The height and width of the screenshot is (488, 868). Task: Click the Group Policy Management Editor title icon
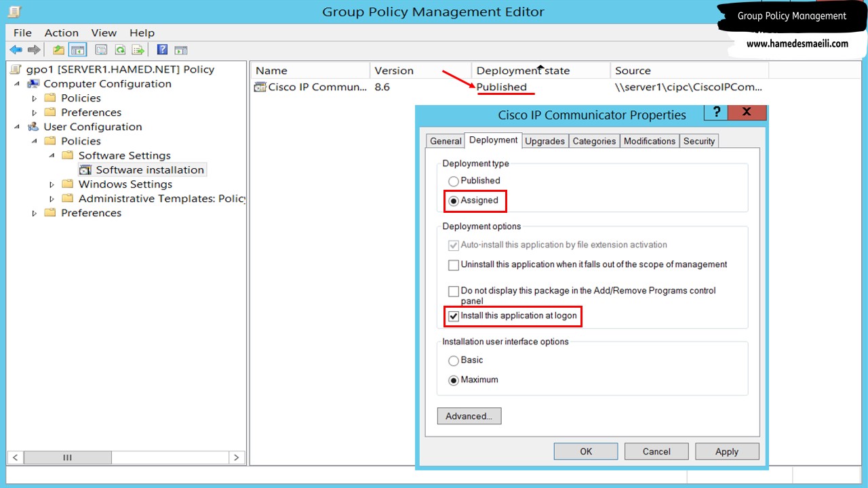pos(14,12)
